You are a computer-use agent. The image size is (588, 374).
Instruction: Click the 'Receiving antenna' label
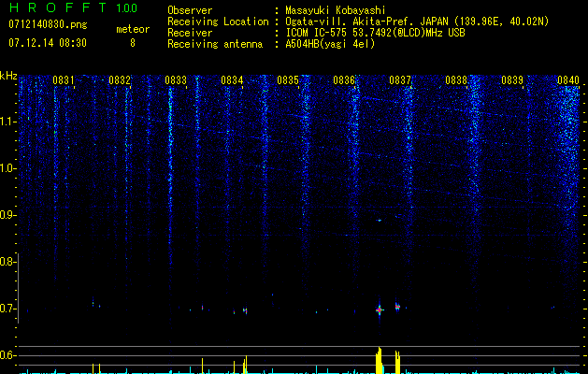[x=215, y=44]
